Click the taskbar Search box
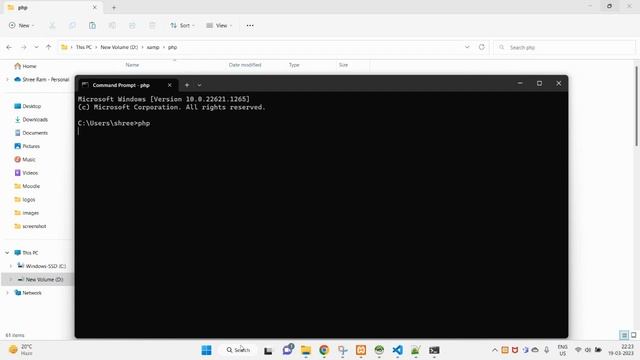Image resolution: width=640 pixels, height=360 pixels. pos(239,350)
